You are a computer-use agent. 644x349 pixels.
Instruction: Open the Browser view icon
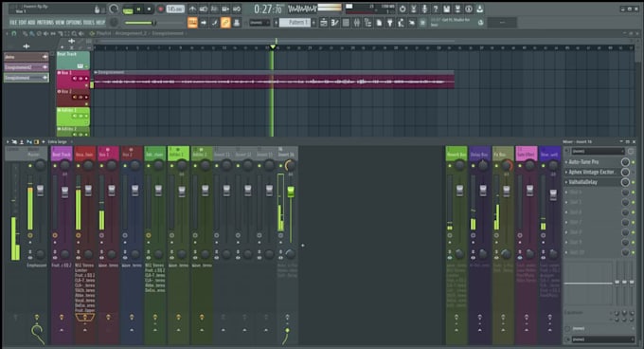tap(368, 23)
